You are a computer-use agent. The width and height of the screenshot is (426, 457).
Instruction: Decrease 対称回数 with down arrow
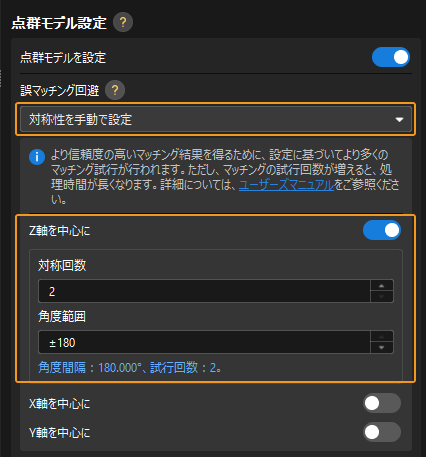(x=382, y=296)
